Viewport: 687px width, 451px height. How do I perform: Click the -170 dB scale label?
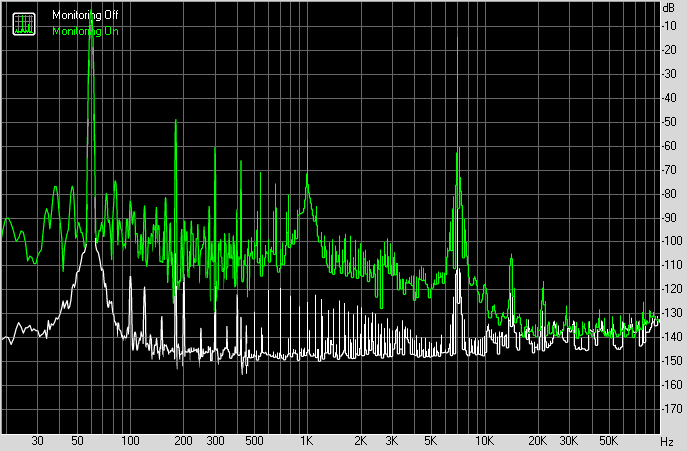tap(671, 408)
